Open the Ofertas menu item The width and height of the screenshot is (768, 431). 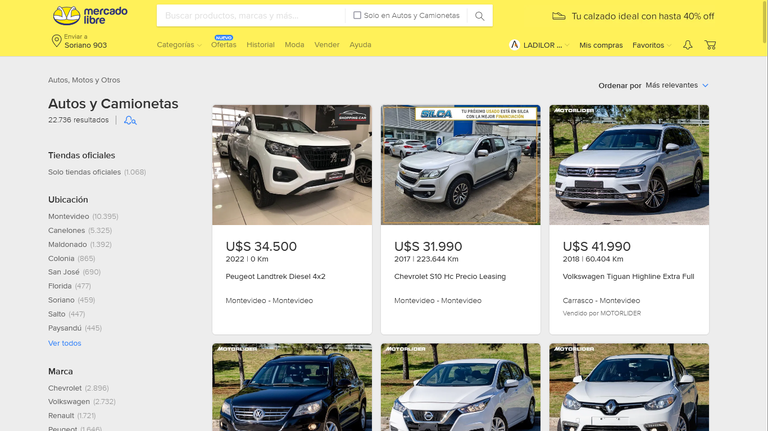223,45
